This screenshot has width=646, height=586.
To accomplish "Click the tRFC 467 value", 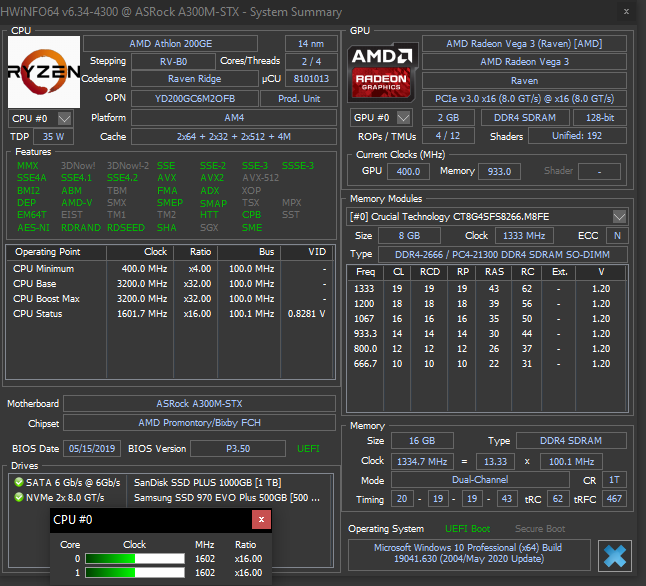I will (x=614, y=499).
